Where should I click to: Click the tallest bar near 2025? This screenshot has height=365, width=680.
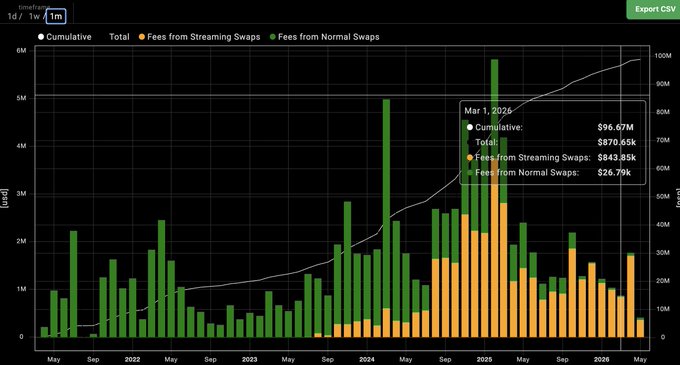494,198
